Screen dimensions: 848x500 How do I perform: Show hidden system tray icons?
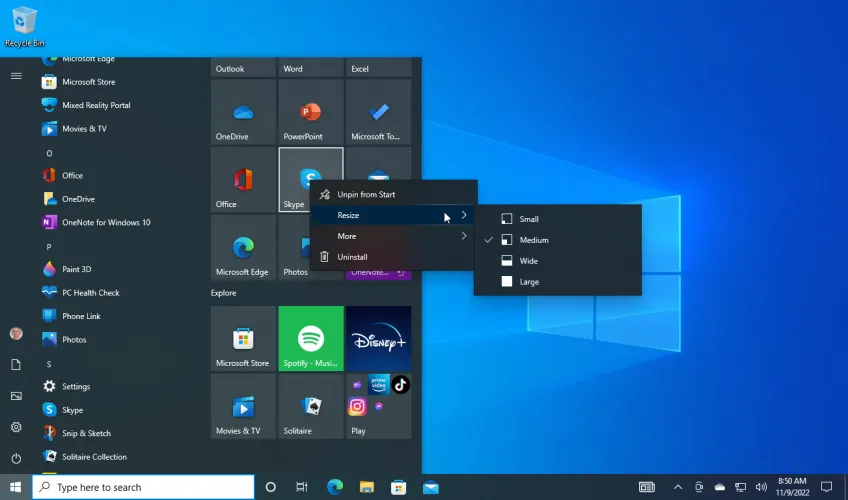pyautogui.click(x=677, y=488)
